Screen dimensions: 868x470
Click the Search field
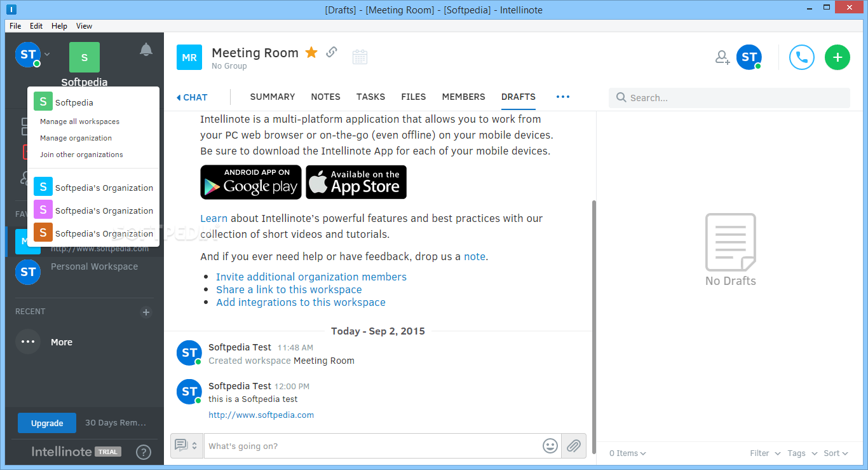[729, 98]
